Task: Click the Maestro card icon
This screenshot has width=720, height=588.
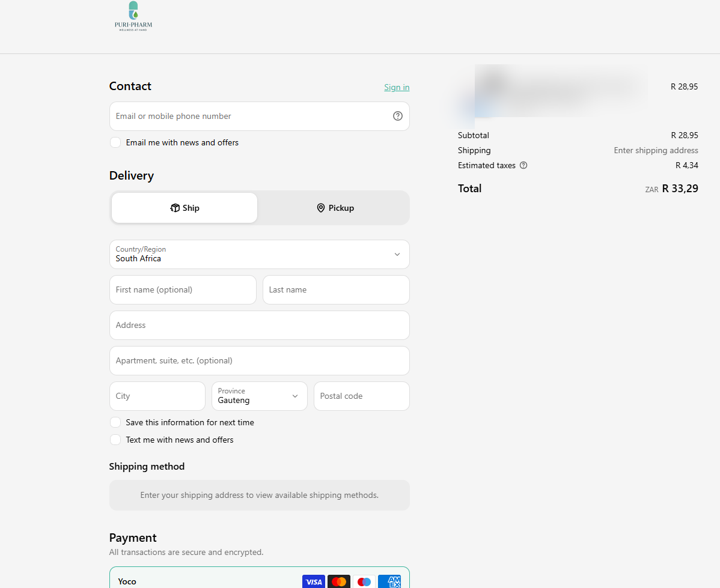Action: 364,581
